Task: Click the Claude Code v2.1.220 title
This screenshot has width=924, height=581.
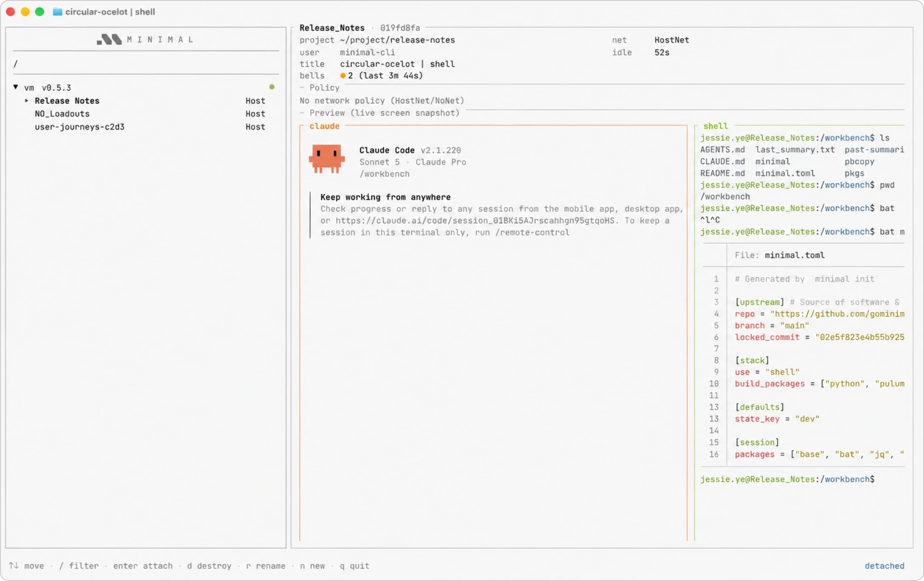Action: (x=410, y=150)
